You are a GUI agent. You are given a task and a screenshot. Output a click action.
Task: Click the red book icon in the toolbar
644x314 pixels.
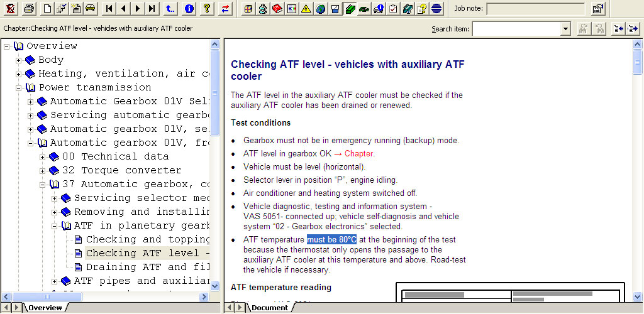[x=277, y=9]
